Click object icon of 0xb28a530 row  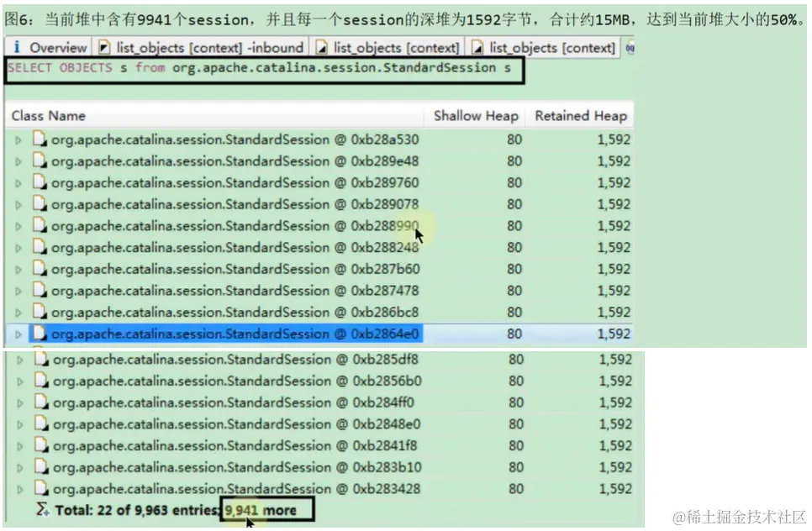click(40, 139)
